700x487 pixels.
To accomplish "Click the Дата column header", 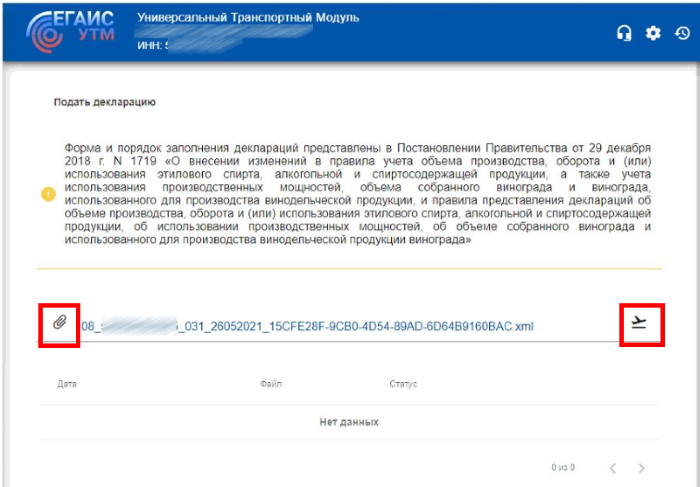I will coord(67,384).
